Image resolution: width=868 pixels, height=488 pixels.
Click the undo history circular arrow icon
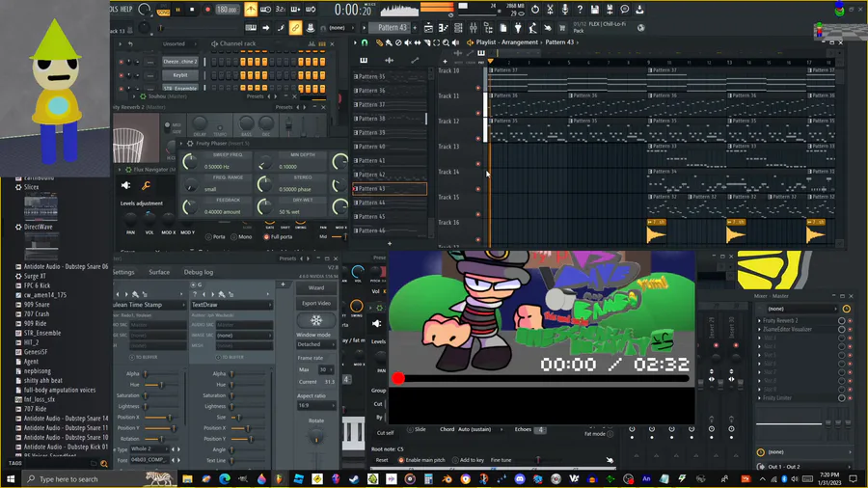coord(534,10)
